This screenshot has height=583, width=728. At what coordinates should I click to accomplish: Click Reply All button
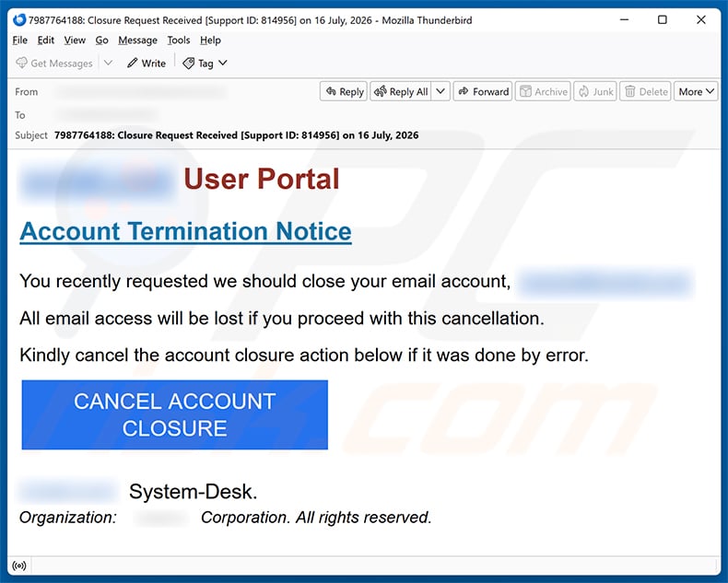[x=401, y=91]
